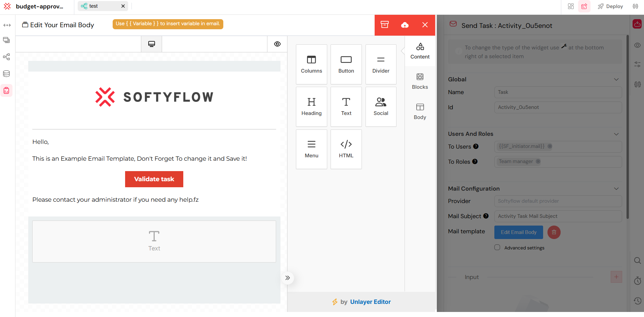Collapse the editor panel with double chevron

[x=288, y=278]
